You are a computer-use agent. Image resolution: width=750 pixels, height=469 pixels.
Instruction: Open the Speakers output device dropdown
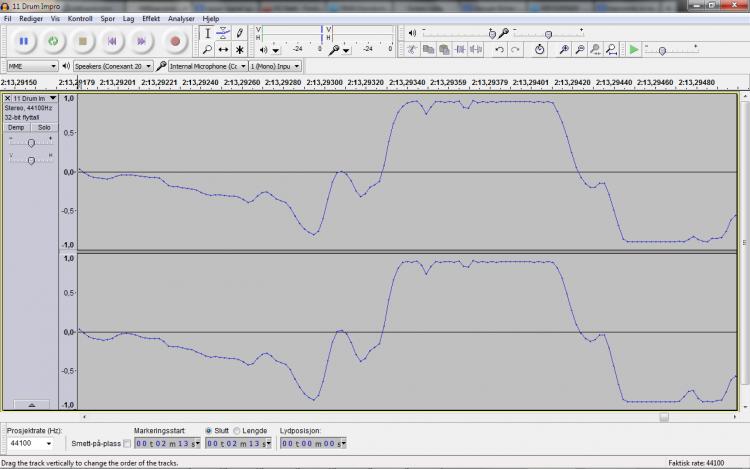[113, 66]
